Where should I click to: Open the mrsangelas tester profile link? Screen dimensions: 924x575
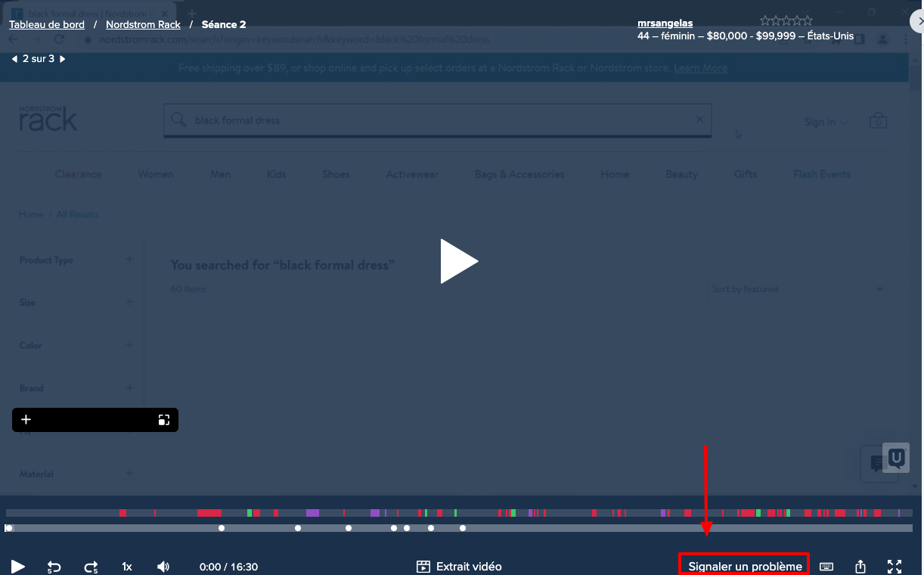pos(665,23)
